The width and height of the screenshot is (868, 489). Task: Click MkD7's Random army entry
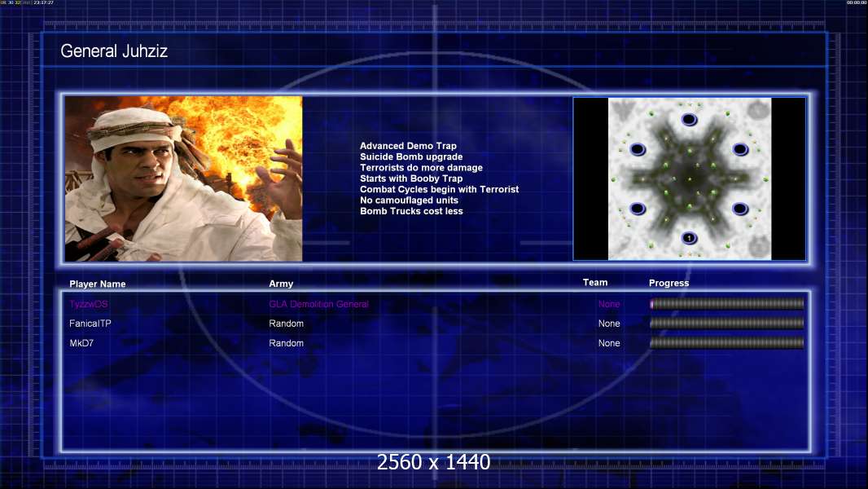coord(286,343)
